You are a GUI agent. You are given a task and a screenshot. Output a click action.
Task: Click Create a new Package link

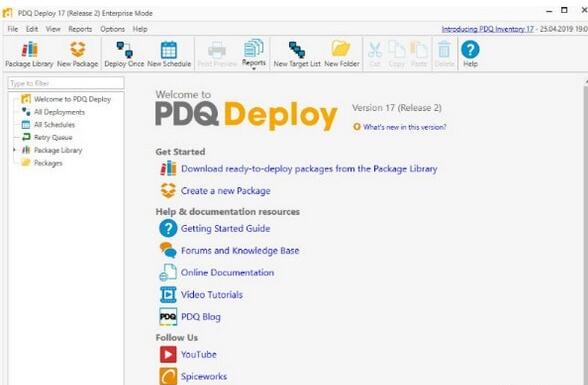click(x=225, y=191)
